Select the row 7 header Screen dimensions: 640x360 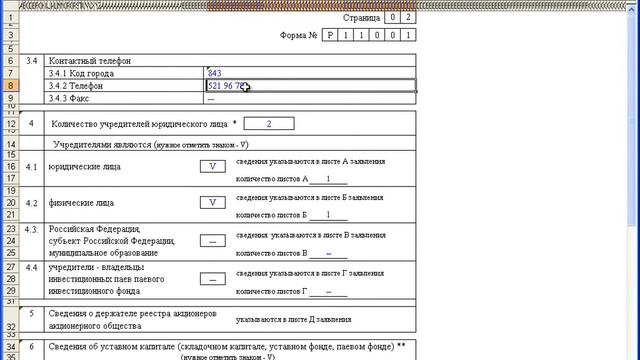(x=10, y=73)
